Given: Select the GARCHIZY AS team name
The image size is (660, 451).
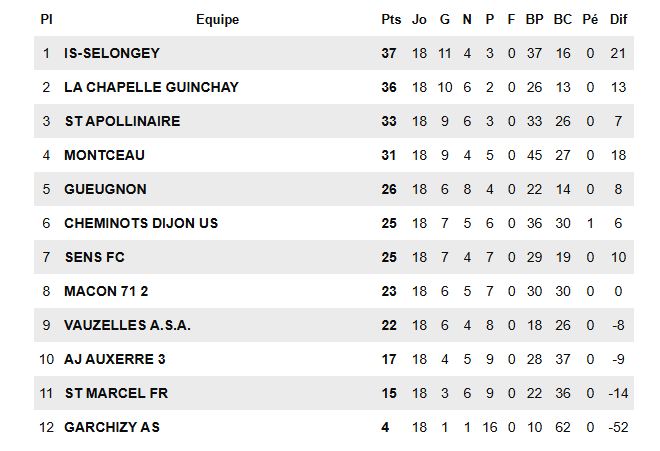Looking at the screenshot, I should tap(111, 427).
